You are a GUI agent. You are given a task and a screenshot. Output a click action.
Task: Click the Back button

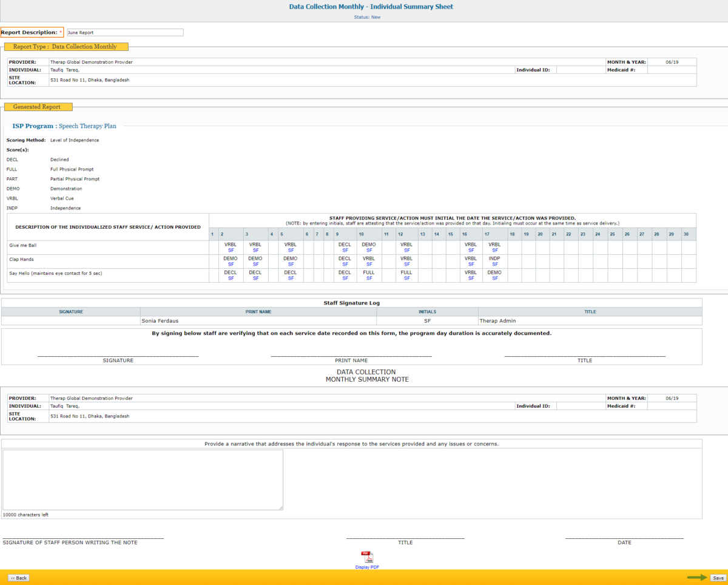coord(18,577)
